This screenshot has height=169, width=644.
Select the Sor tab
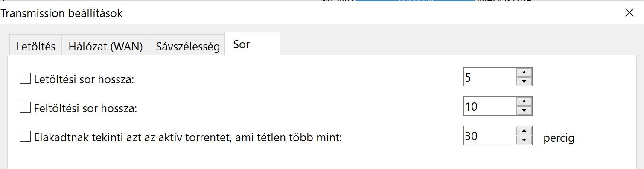click(x=252, y=44)
